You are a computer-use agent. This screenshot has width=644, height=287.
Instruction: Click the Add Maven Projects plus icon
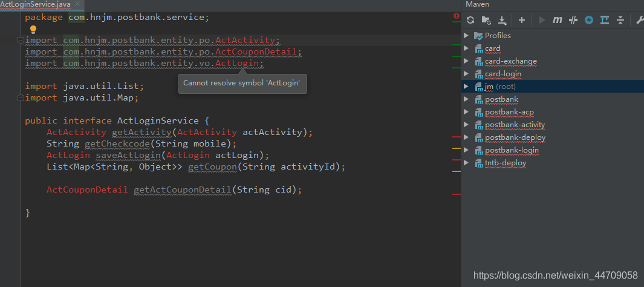point(522,20)
